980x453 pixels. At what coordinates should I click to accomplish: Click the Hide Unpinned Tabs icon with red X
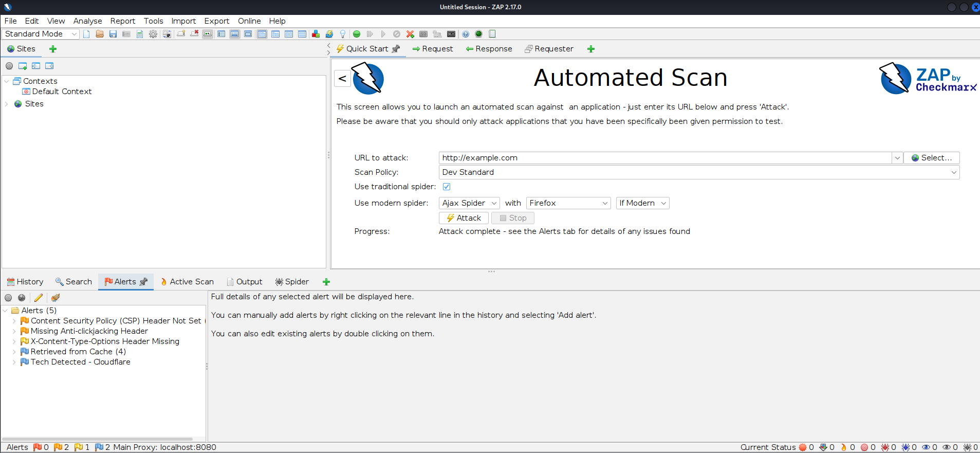pos(194,34)
